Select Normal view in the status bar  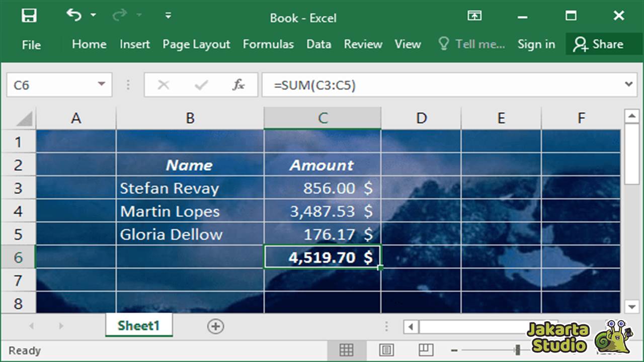(x=347, y=350)
